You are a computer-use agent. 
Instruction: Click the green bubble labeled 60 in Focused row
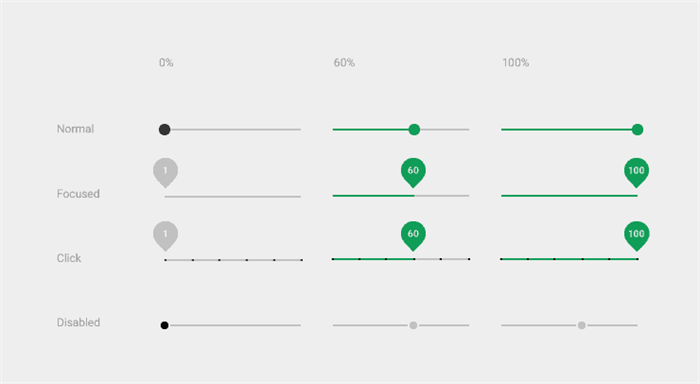[x=413, y=172]
